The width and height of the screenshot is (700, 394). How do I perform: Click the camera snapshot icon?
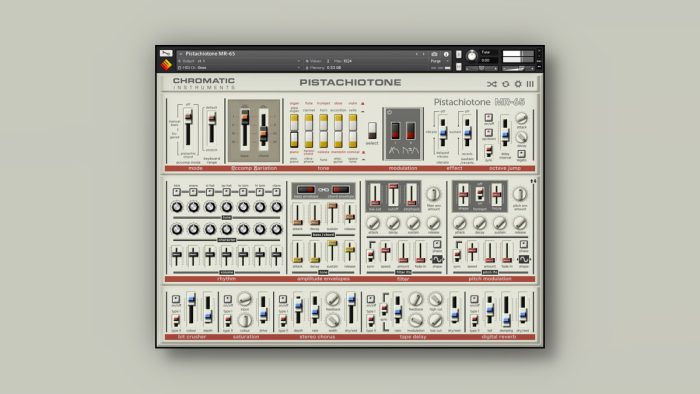pyautogui.click(x=434, y=54)
